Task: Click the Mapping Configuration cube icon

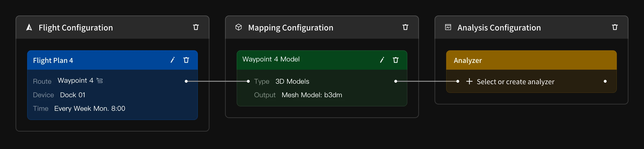Action: 239,27
